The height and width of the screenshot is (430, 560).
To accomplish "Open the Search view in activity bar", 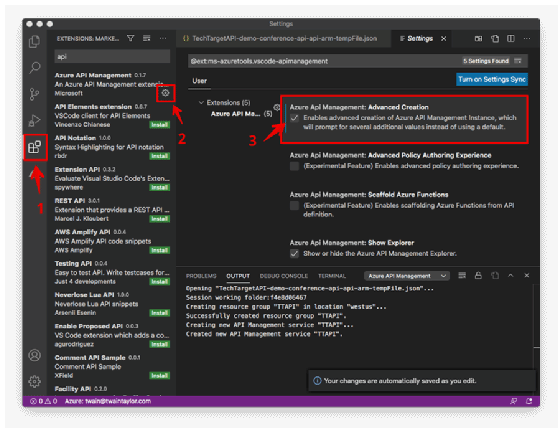I will tap(34, 67).
